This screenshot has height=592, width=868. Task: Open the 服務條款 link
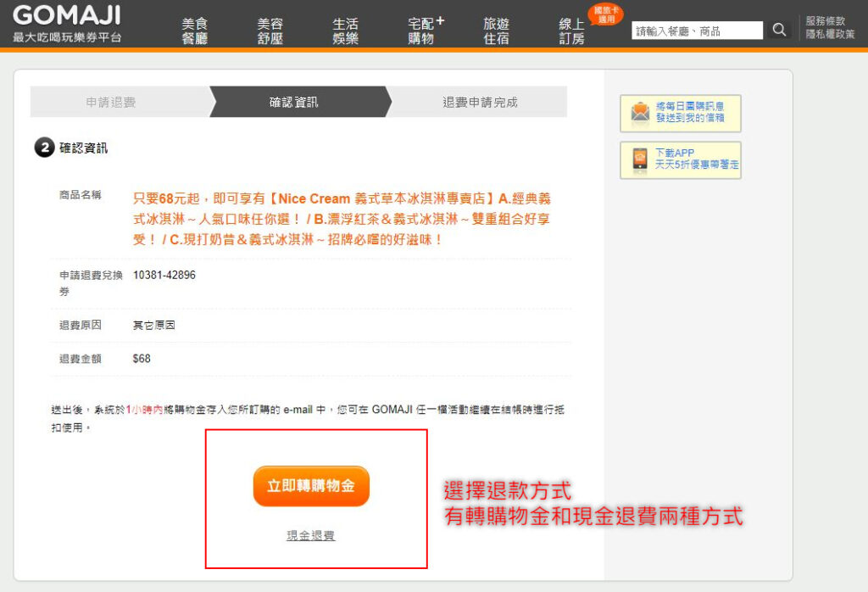(824, 21)
